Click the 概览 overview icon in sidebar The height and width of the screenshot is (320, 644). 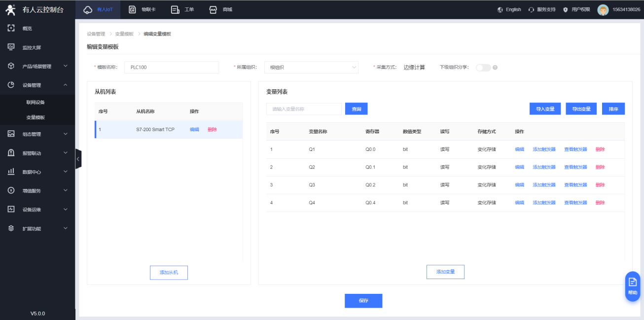click(11, 29)
